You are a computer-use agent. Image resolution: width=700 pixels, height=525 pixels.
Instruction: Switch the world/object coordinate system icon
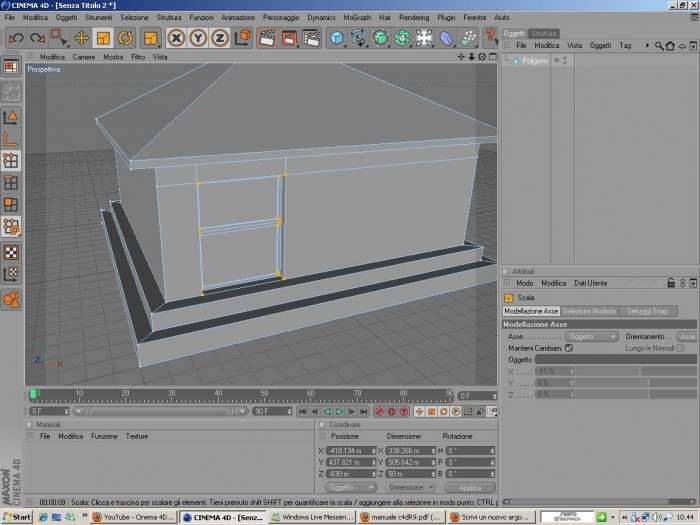coord(242,38)
